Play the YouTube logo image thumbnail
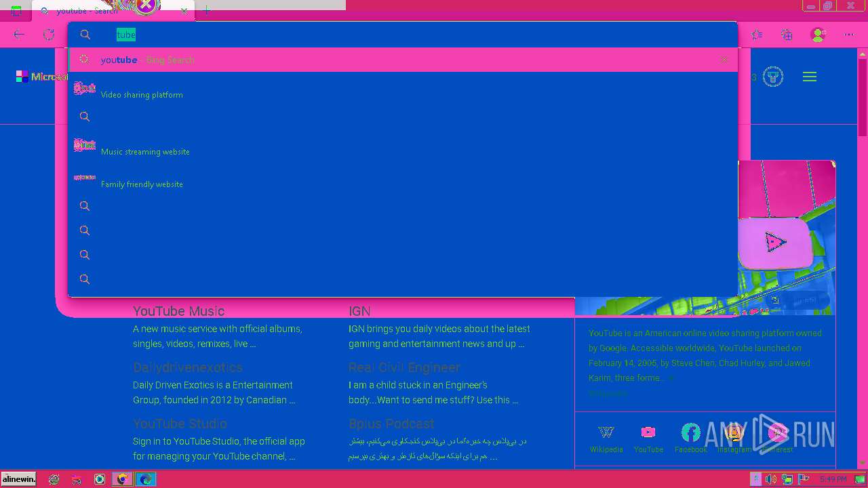Screen dimensions: 868x488 click(x=775, y=242)
